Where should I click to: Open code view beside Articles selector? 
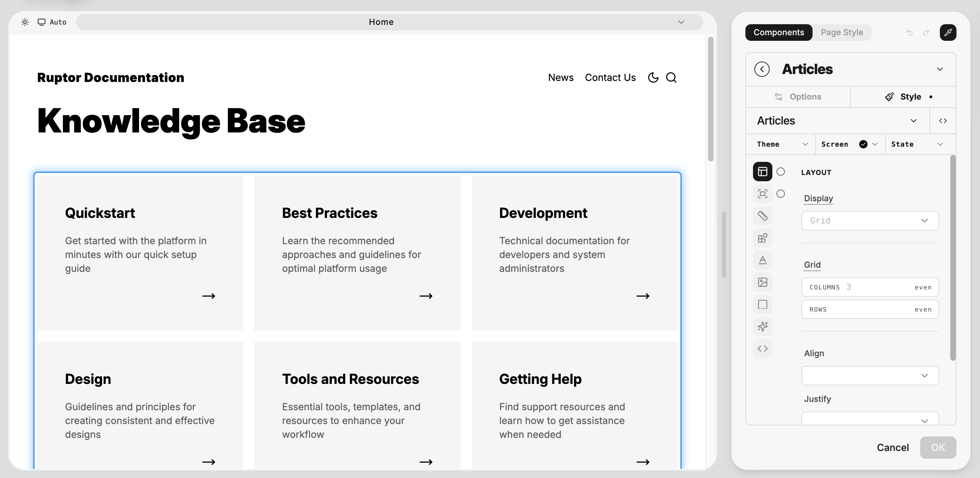click(x=943, y=121)
